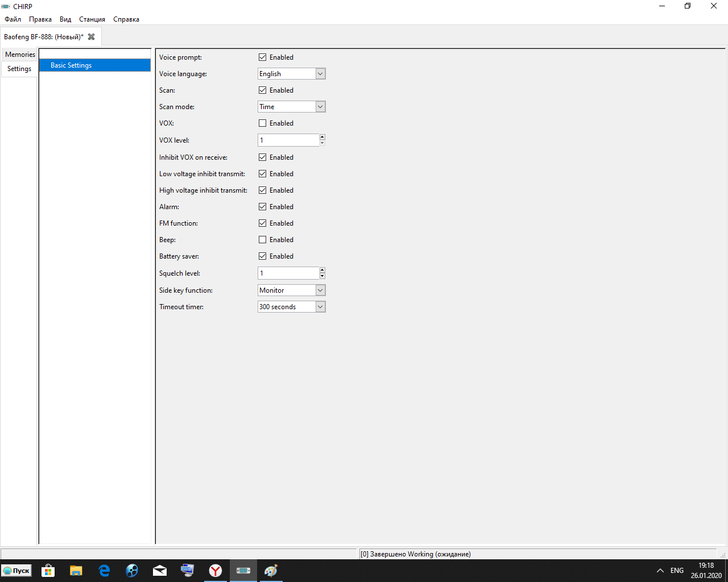Open the Voice language dropdown
728x582 pixels.
point(292,74)
